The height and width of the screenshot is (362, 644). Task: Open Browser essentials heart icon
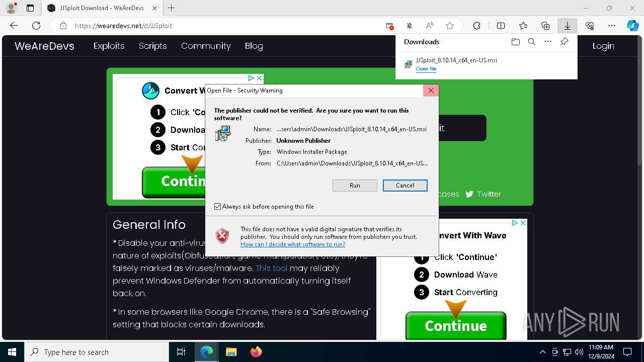590,26
